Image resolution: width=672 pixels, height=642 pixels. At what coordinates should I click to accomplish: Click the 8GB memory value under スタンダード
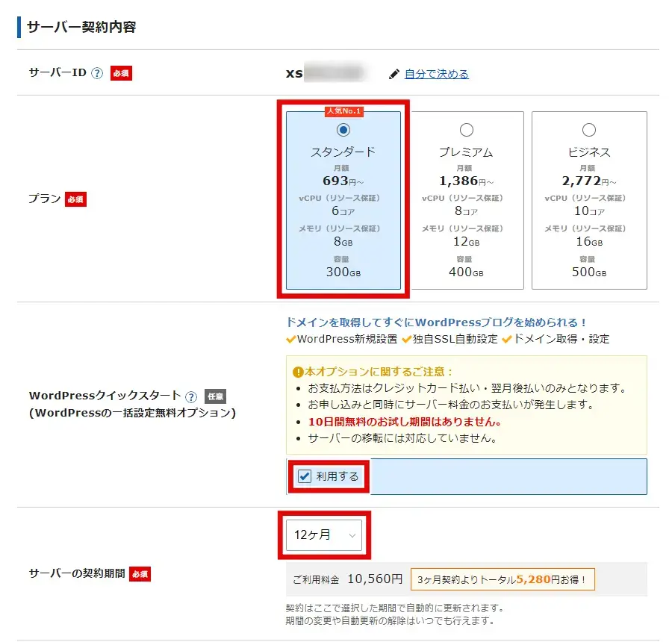pos(343,241)
